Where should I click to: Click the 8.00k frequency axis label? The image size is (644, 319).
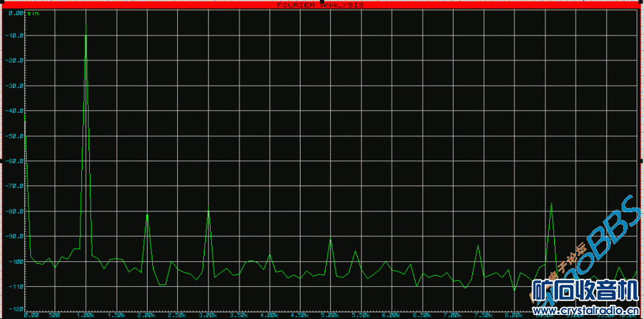[x=515, y=315]
